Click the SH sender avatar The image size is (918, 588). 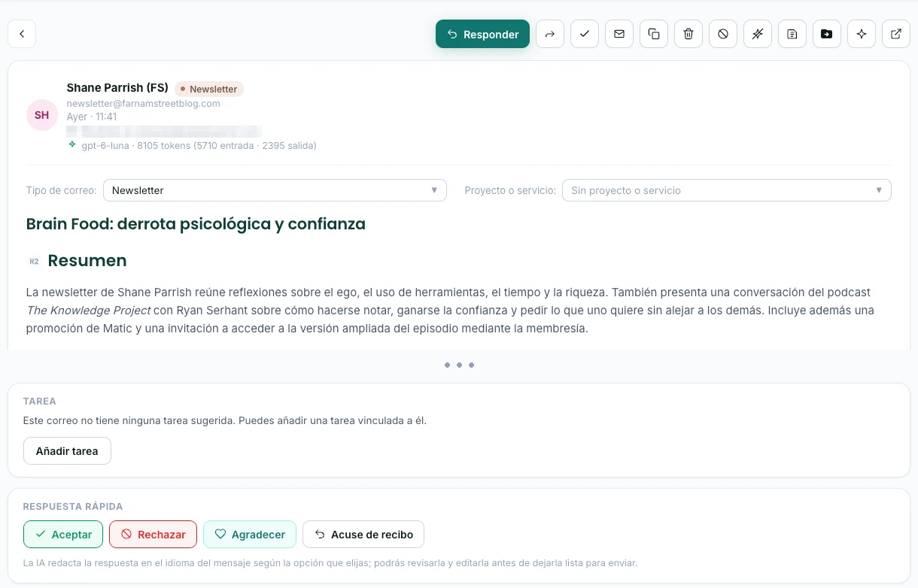(x=42, y=115)
